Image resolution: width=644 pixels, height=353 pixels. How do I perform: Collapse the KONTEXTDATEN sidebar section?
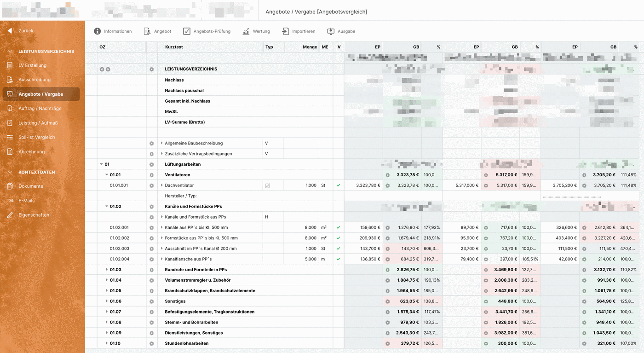(x=10, y=172)
